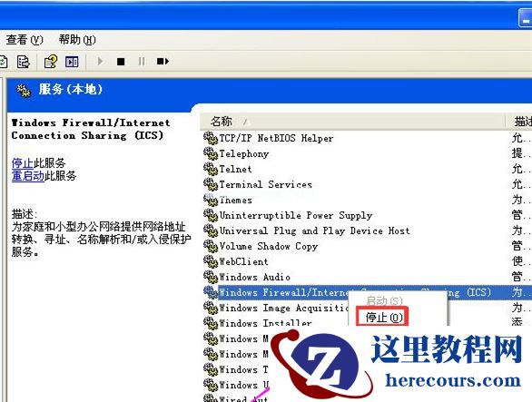Select the Terminal Services row
This screenshot has height=402, width=532.
pyautogui.click(x=265, y=184)
